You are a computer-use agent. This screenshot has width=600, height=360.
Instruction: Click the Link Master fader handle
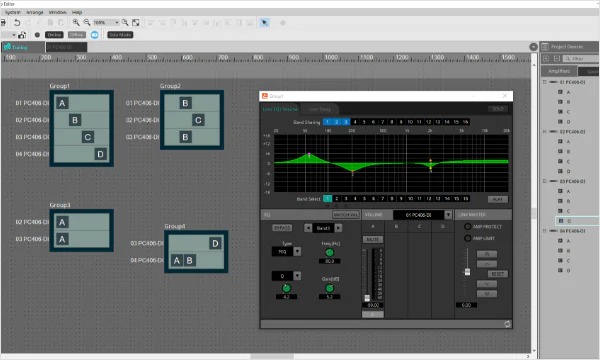pyautogui.click(x=467, y=272)
